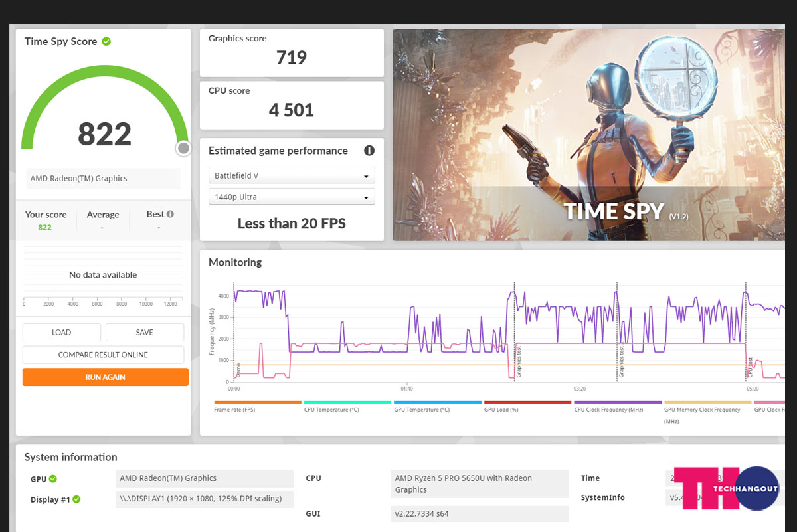This screenshot has height=532, width=797.
Task: Click the GPU value in System information
Action: point(205,479)
